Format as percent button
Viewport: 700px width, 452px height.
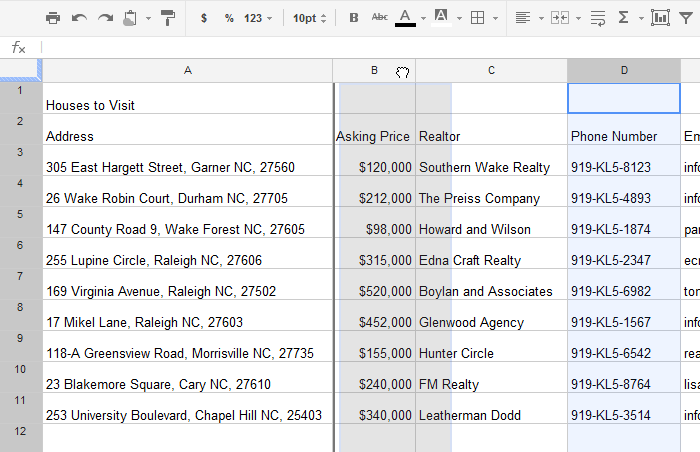(x=229, y=18)
